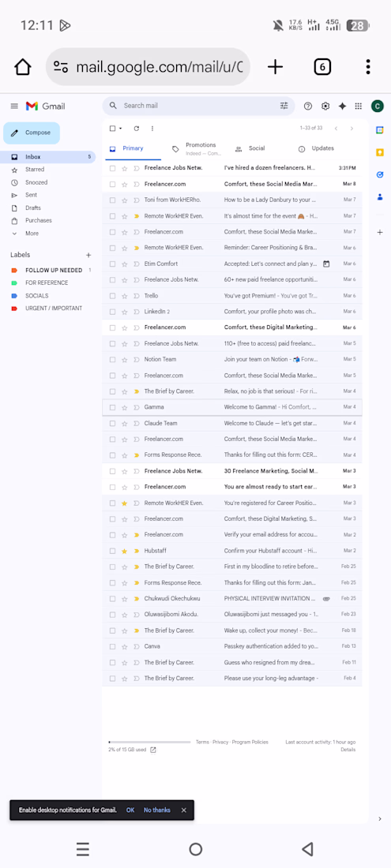Open the Gmail main menu hamburger icon

[14, 106]
